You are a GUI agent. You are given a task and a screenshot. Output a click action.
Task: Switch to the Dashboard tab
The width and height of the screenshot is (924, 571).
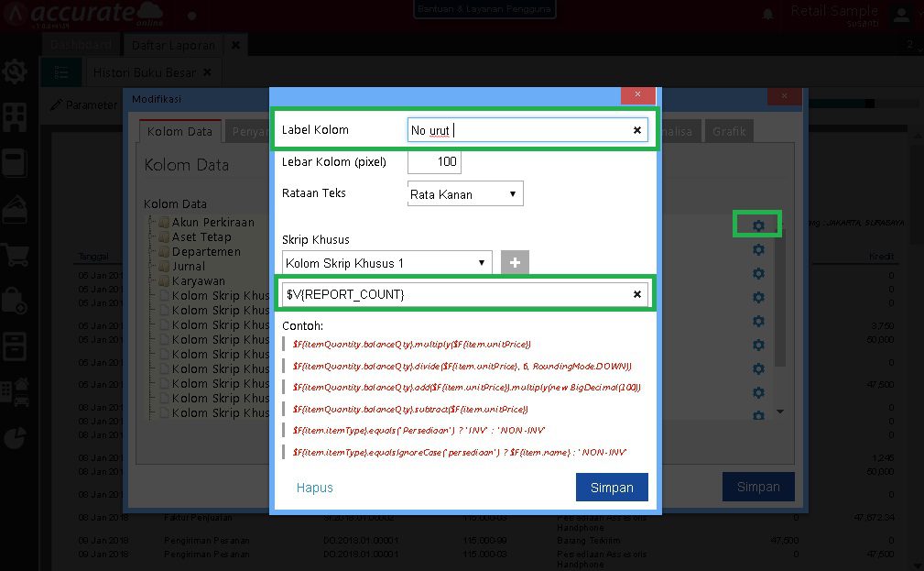pos(81,44)
